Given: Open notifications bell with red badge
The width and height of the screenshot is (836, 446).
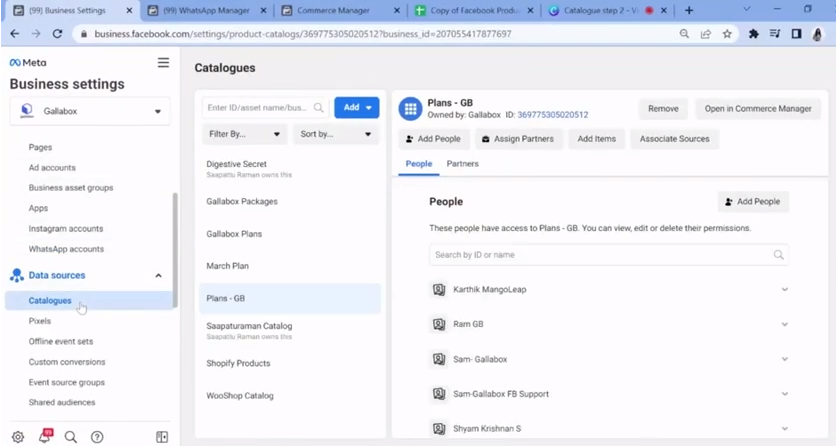Looking at the screenshot, I should [45, 436].
